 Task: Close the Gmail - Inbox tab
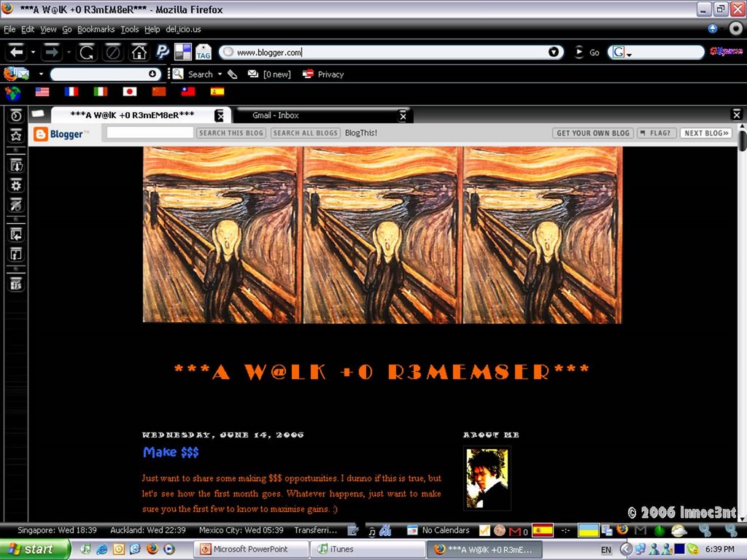click(403, 116)
